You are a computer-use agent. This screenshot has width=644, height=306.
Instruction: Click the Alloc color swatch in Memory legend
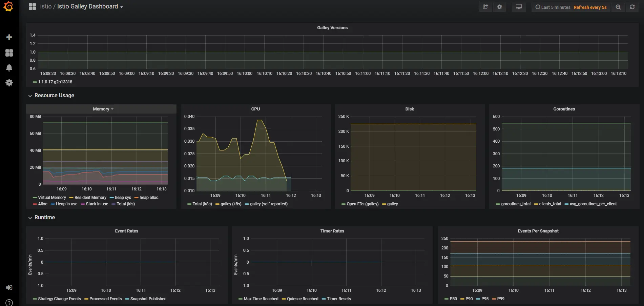tap(35, 204)
